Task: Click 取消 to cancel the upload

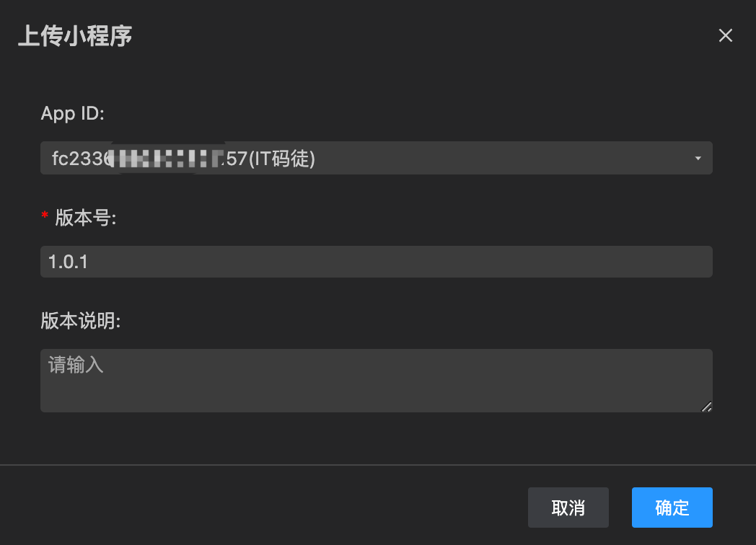Action: click(568, 508)
